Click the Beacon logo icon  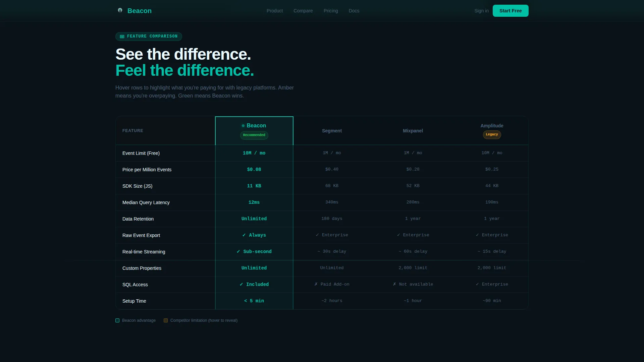[x=120, y=10]
